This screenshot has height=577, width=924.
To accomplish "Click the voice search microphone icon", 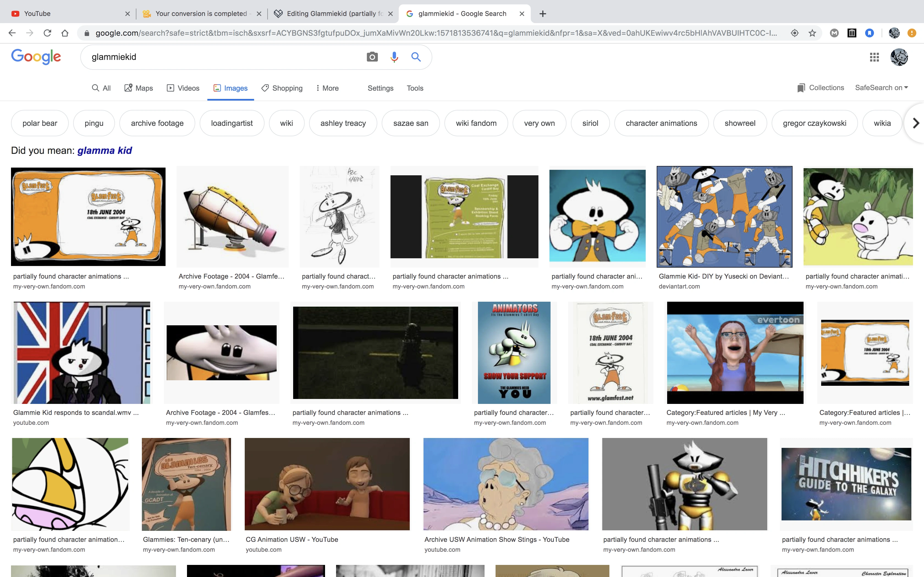I will point(394,57).
